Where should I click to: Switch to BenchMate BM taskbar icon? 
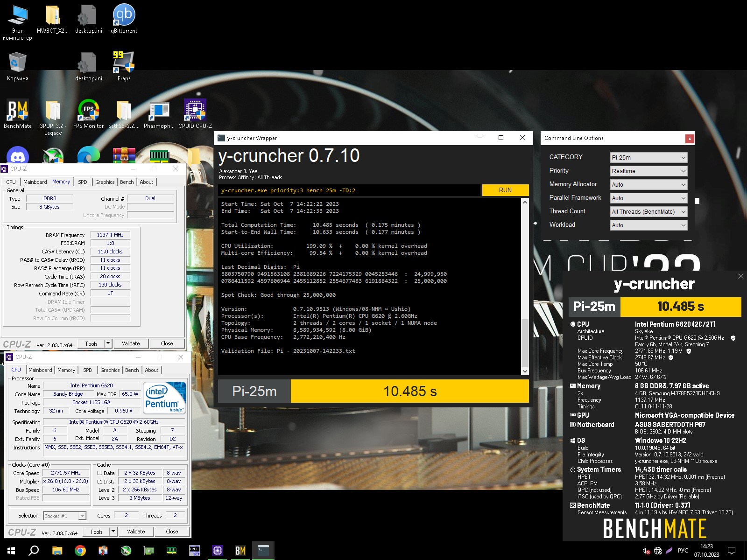240,551
